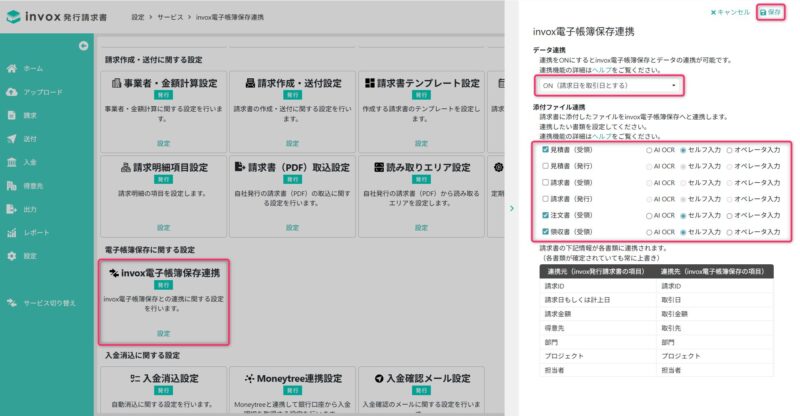Viewport: 800px width, 416px height.
Task: Open the データ連携 ON dropdown
Action: click(x=609, y=86)
